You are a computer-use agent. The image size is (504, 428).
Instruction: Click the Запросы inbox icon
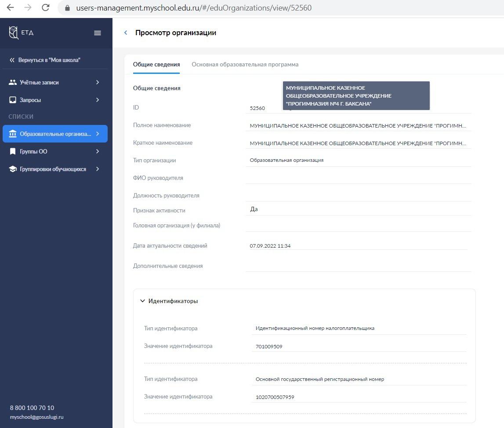(13, 100)
